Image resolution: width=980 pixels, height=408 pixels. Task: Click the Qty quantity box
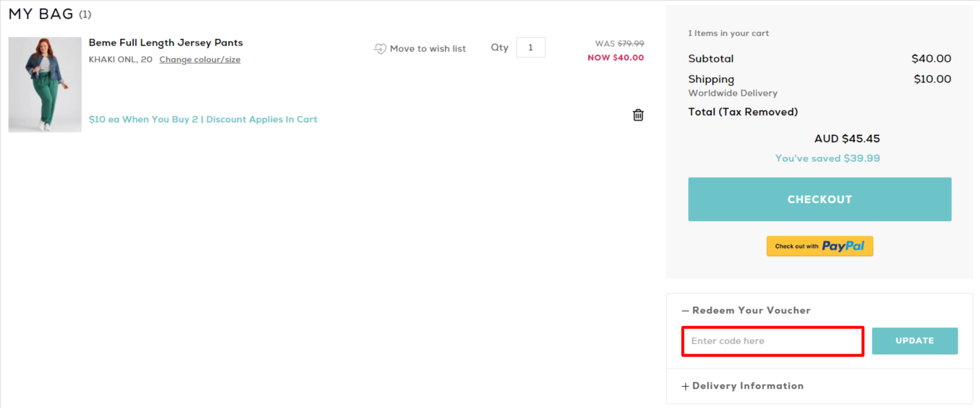tap(531, 47)
